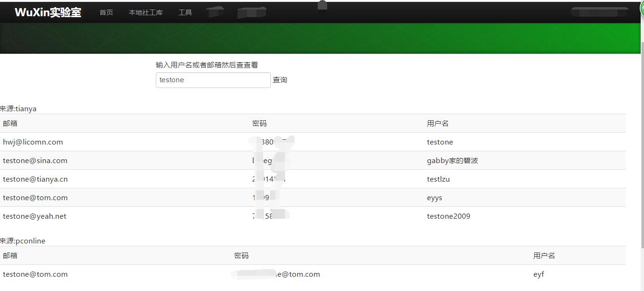Click inside the username search field
Image resolution: width=644 pixels, height=291 pixels.
tap(213, 79)
